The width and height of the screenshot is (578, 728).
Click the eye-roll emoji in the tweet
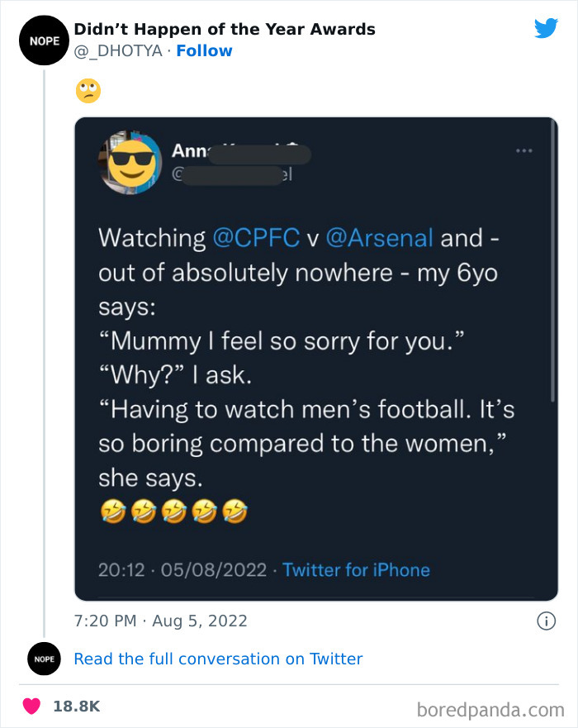pyautogui.click(x=88, y=90)
